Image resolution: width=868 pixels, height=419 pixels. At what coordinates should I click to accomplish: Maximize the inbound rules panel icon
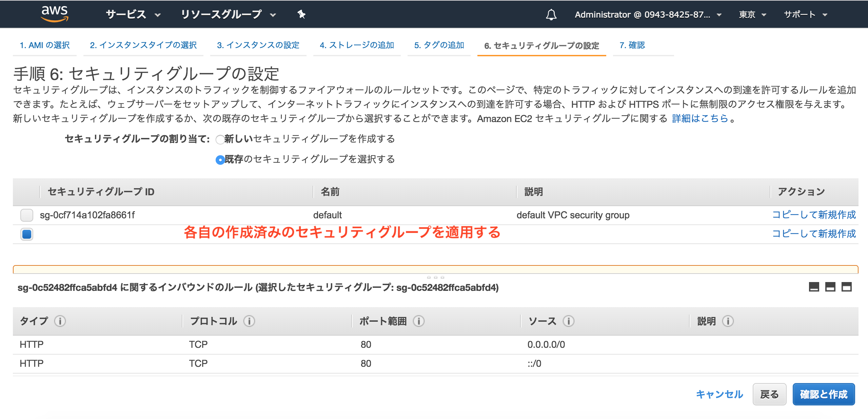(x=846, y=287)
